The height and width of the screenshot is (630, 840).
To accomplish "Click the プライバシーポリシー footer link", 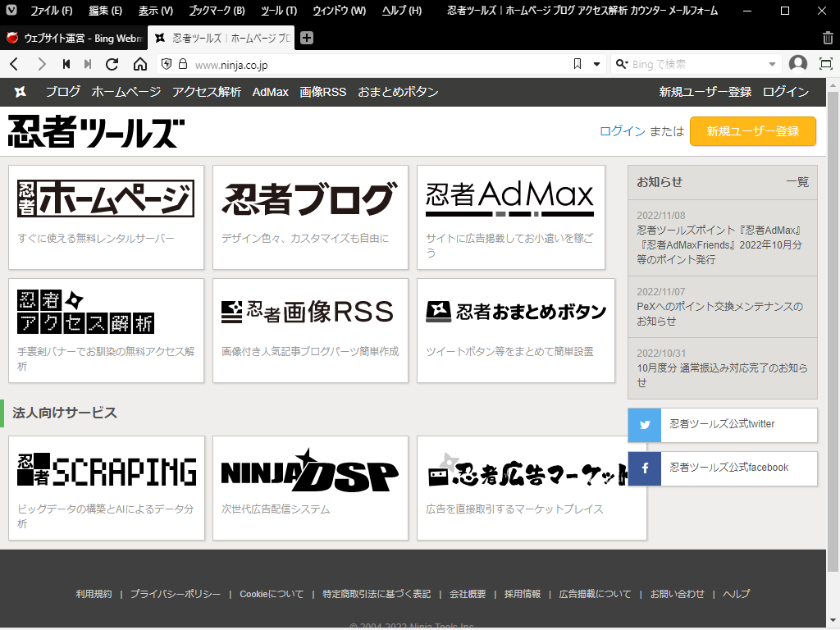I will coord(176,594).
